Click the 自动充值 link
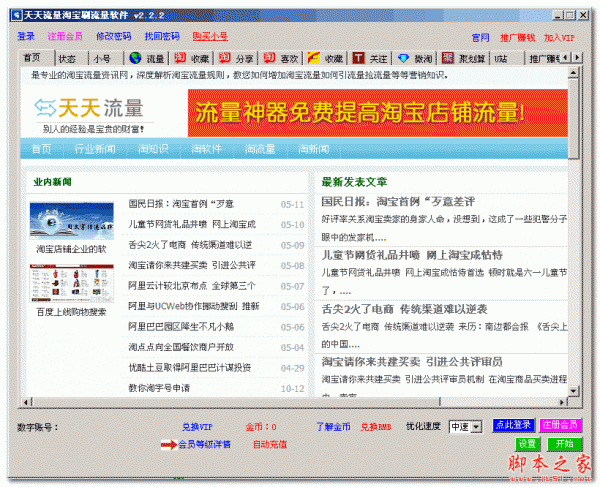This screenshot has width=600, height=487. click(270, 444)
